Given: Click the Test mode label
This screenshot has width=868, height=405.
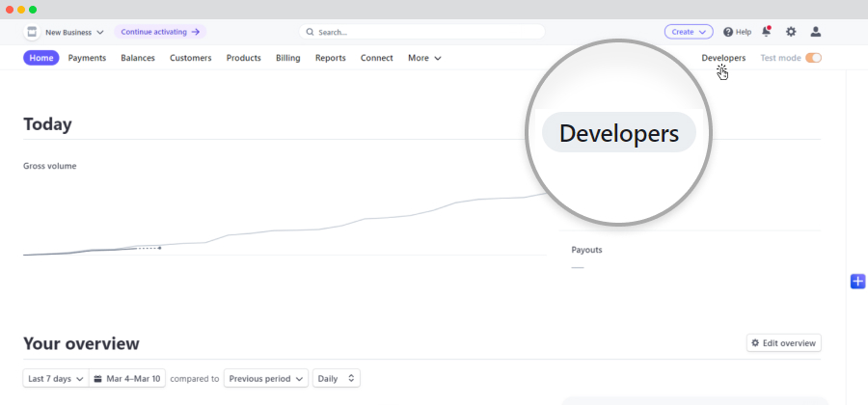Looking at the screenshot, I should pos(780,58).
